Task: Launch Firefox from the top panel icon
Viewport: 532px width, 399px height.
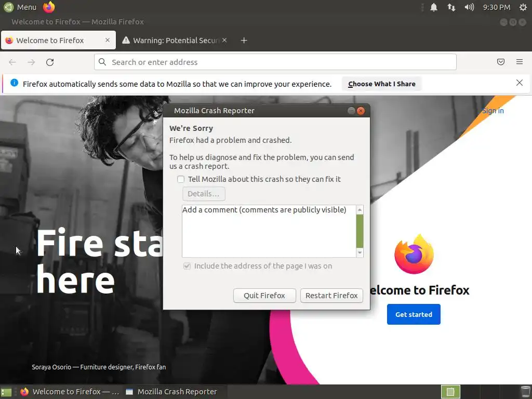Action: pyautogui.click(x=49, y=7)
